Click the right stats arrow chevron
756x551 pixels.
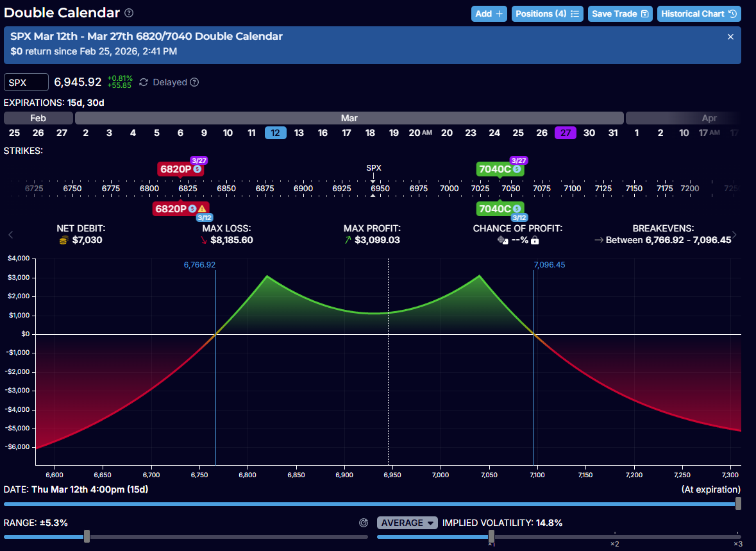click(734, 235)
